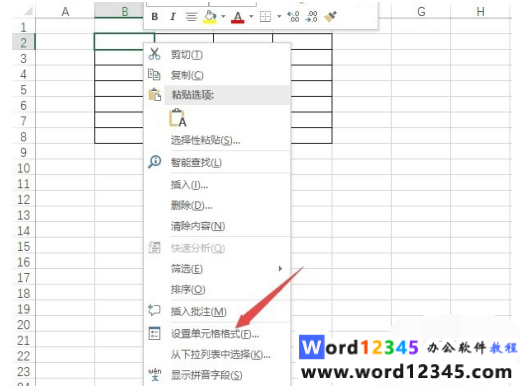
Task: Click the smart lookup magnifier icon
Action: 154,162
